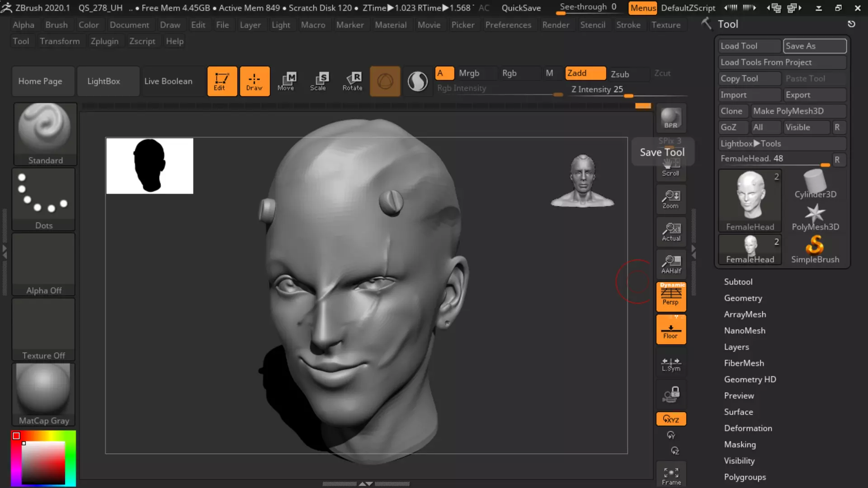Toggle the Floor grid
Viewport: 868px width, 488px height.
(x=671, y=330)
